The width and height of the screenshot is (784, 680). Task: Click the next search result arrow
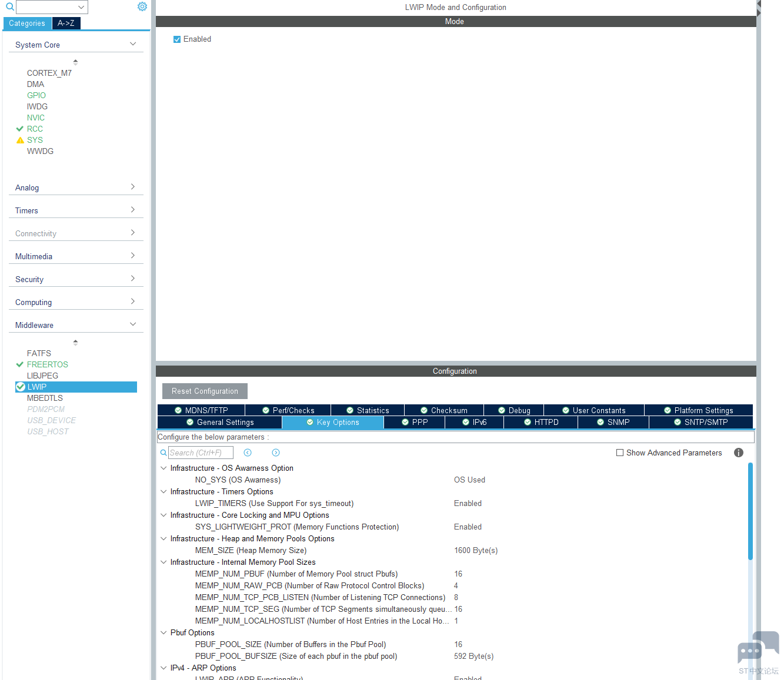click(275, 453)
